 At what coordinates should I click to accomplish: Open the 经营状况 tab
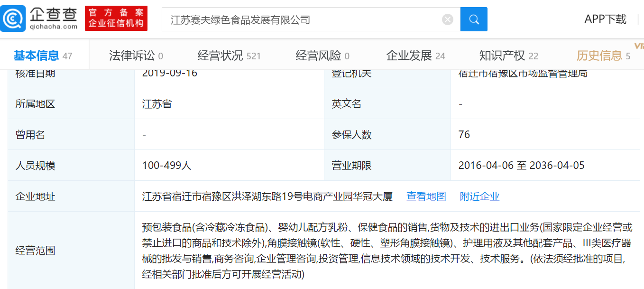[229, 56]
